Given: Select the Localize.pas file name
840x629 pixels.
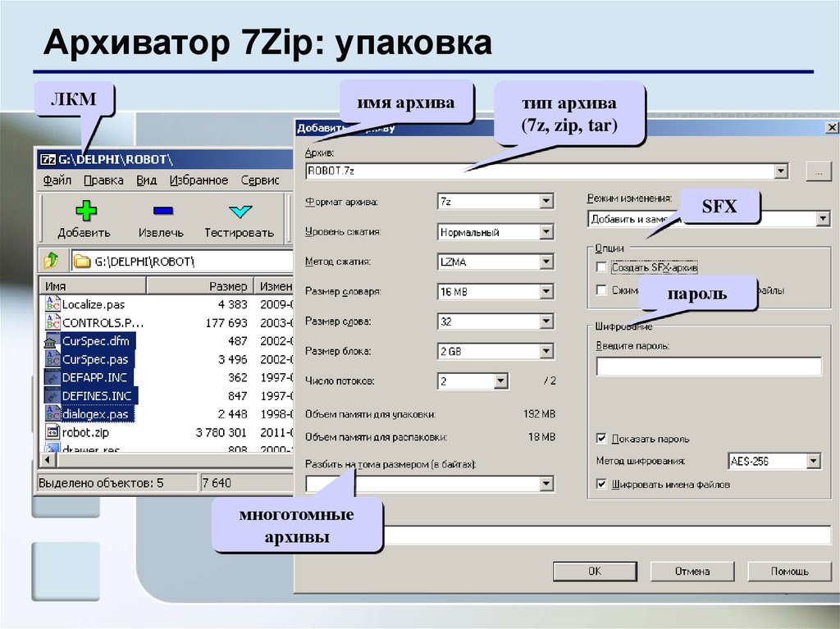Looking at the screenshot, I should (x=94, y=304).
